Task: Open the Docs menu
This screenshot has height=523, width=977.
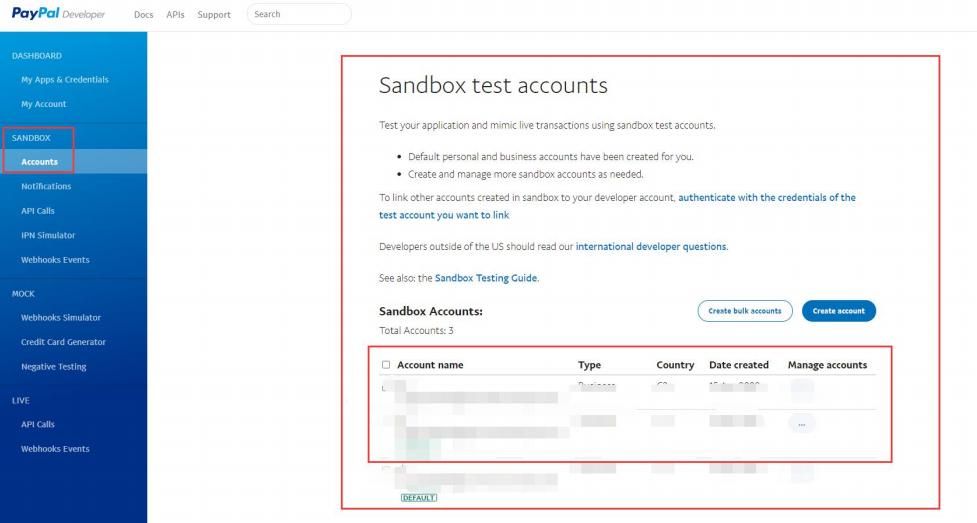Action: (143, 14)
